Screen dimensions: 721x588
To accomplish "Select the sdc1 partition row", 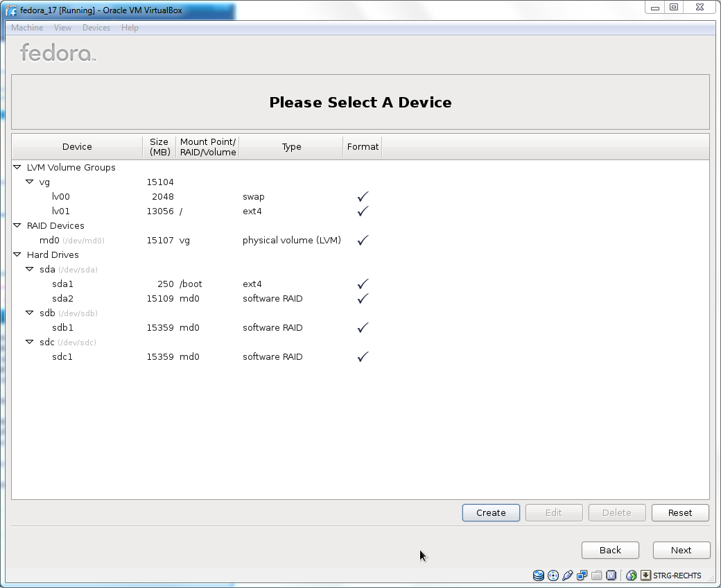I will tap(360, 356).
